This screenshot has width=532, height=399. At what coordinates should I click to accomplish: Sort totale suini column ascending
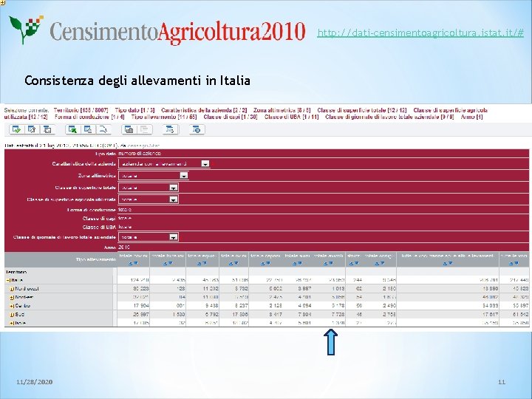[295, 263]
